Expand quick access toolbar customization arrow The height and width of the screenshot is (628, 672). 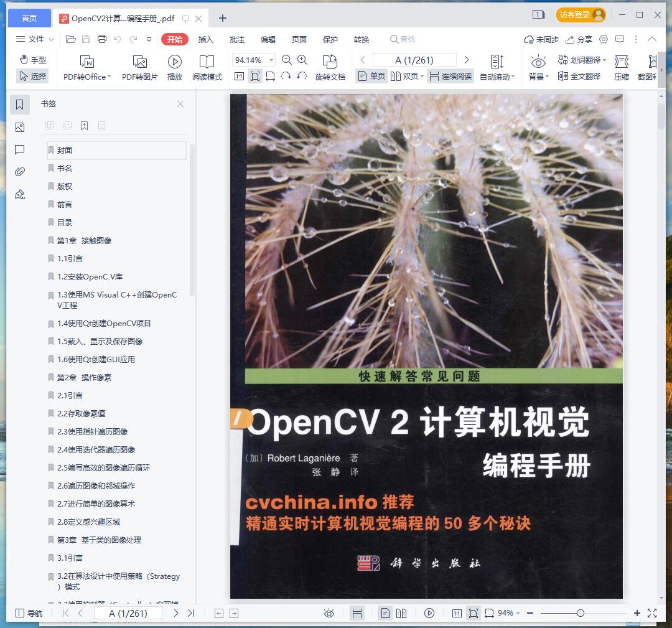(x=149, y=39)
